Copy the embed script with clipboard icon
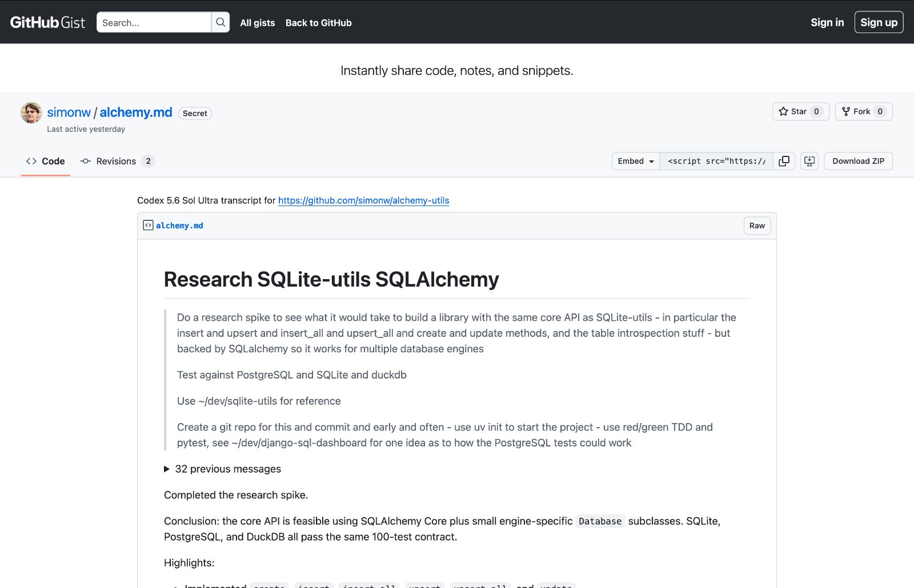 click(784, 161)
